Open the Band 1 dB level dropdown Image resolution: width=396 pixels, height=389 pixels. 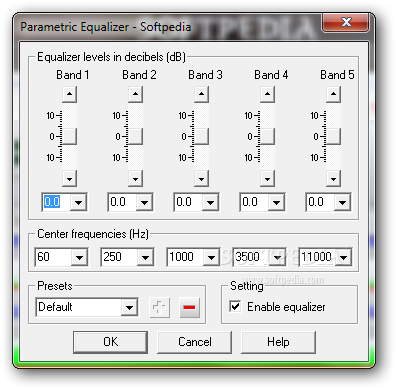click(78, 202)
